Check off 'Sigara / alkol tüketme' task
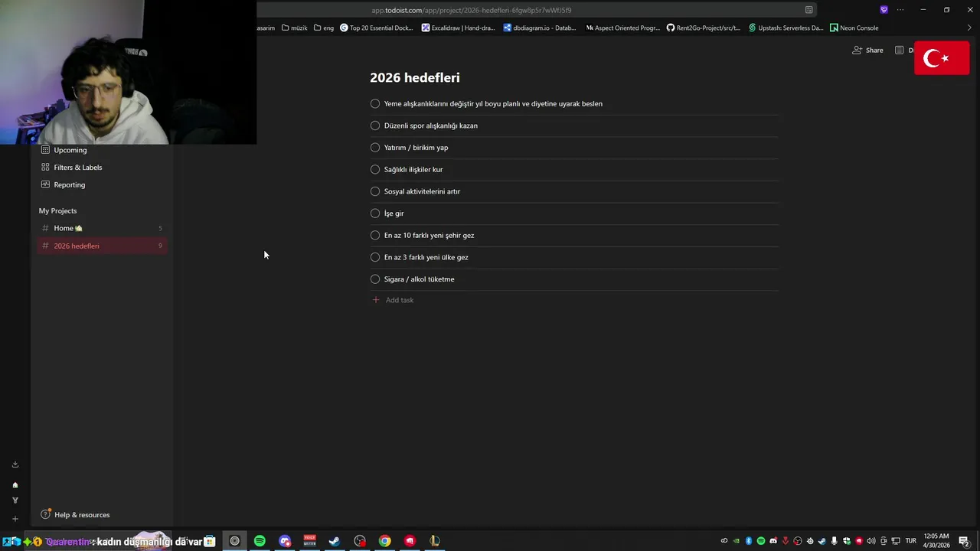This screenshot has height=551, width=980. click(375, 279)
